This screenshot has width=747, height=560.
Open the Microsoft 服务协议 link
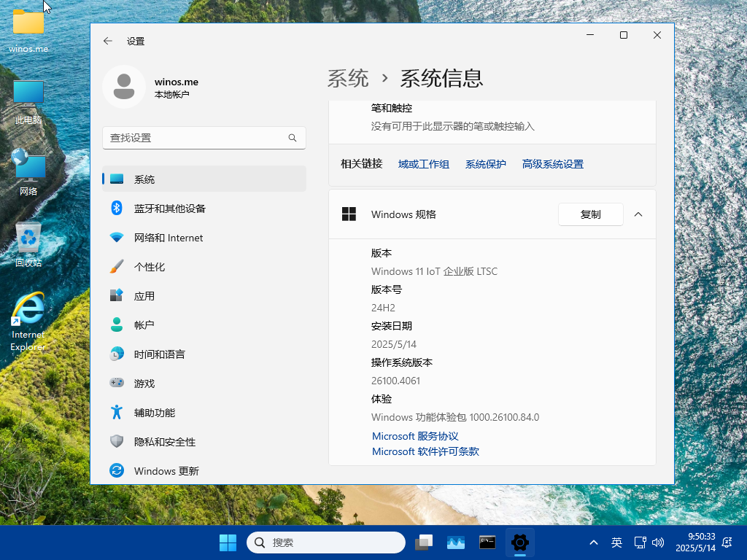(x=415, y=436)
